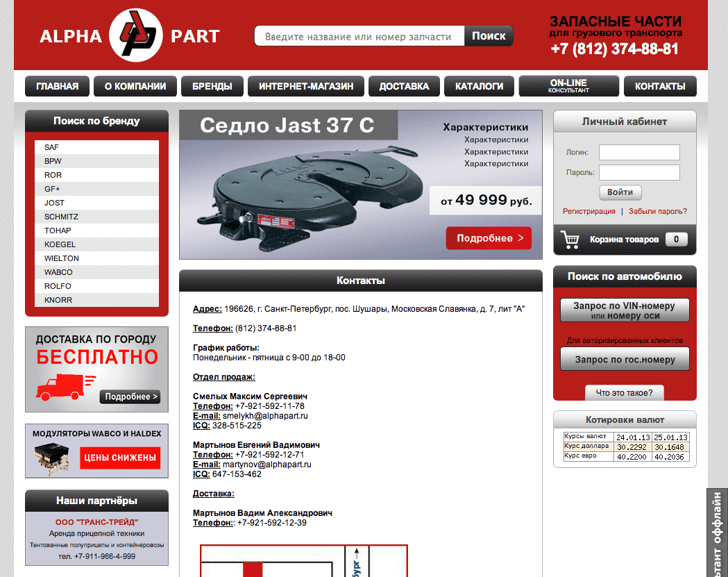Click the delivery phone +7-921-592-12-39
Screen dimensions: 728x577
(x=271, y=523)
